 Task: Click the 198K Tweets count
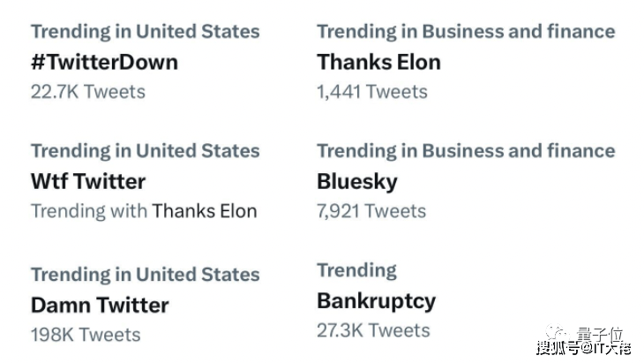[x=85, y=335]
